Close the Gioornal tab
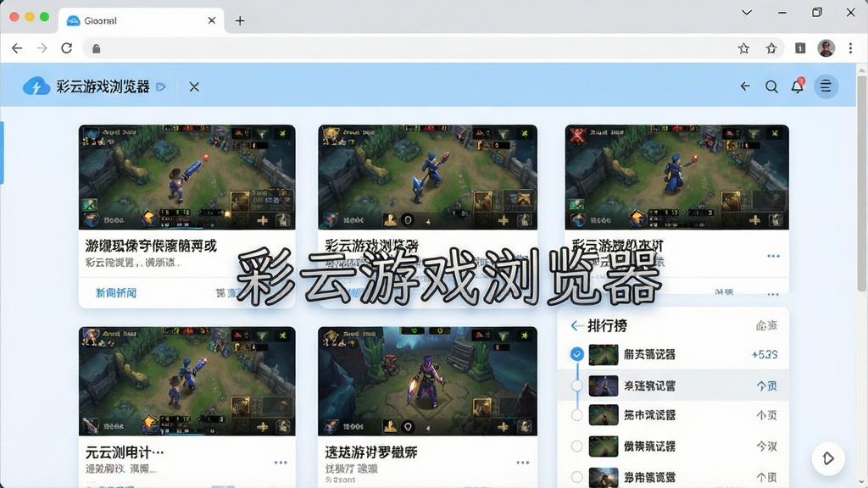 (211, 20)
